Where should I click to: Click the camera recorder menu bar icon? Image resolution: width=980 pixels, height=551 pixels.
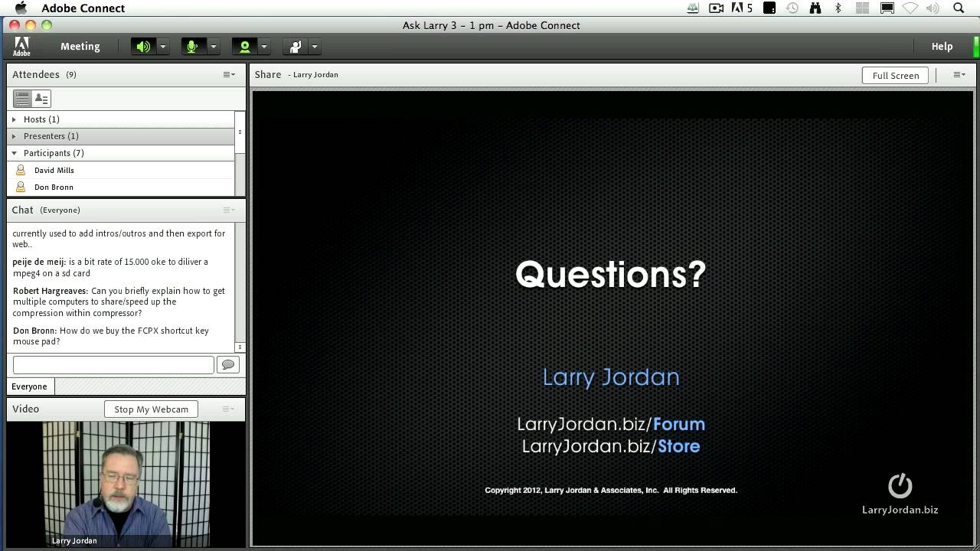[717, 8]
